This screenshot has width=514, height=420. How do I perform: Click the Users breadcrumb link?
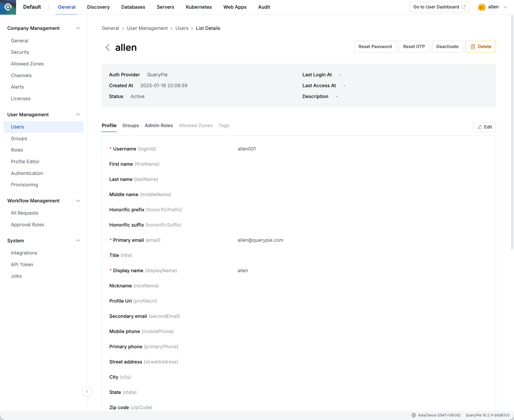click(x=182, y=28)
